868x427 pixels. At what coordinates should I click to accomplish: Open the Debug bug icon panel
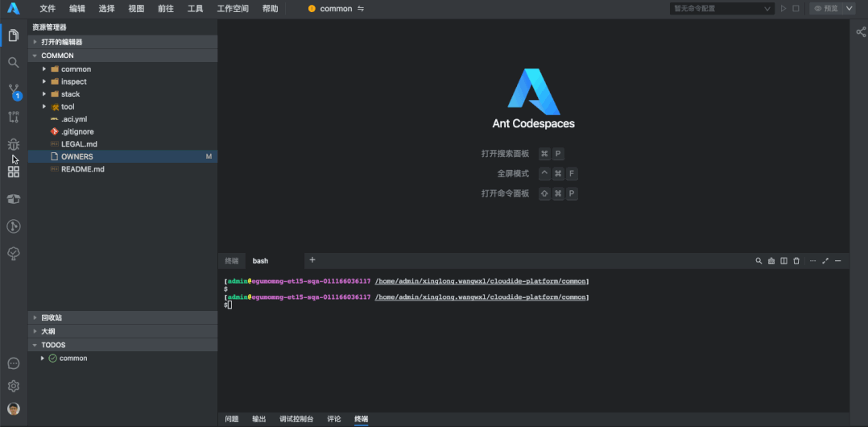point(14,144)
